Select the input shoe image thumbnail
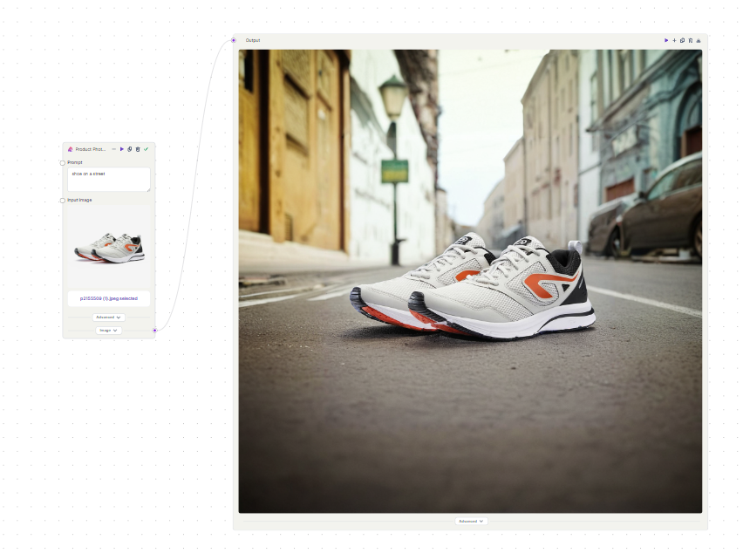743x560 pixels. coord(110,247)
